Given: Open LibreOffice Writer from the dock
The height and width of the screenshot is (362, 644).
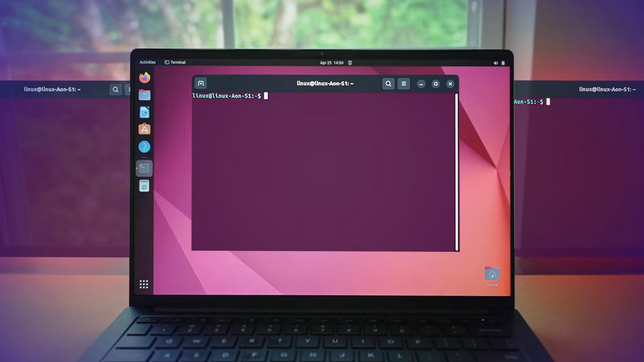Looking at the screenshot, I should click(x=144, y=112).
